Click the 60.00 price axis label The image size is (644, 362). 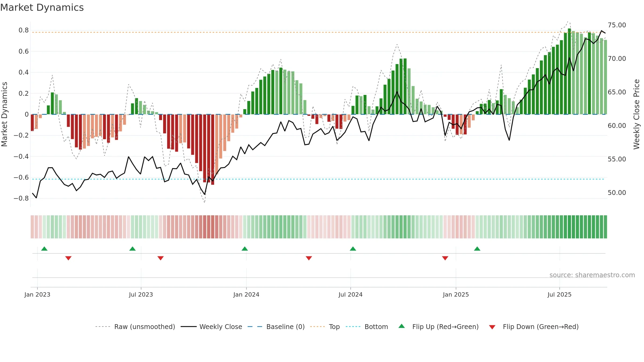(x=617, y=126)
